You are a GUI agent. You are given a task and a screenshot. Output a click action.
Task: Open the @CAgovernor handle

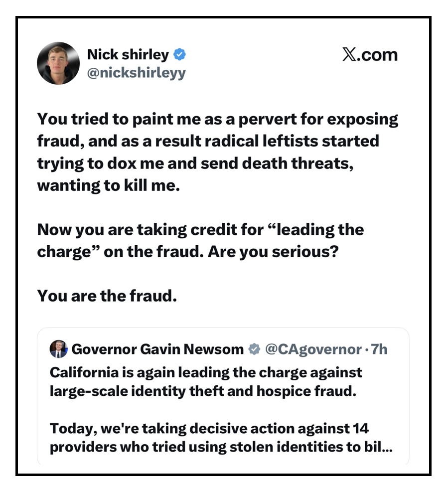click(313, 349)
